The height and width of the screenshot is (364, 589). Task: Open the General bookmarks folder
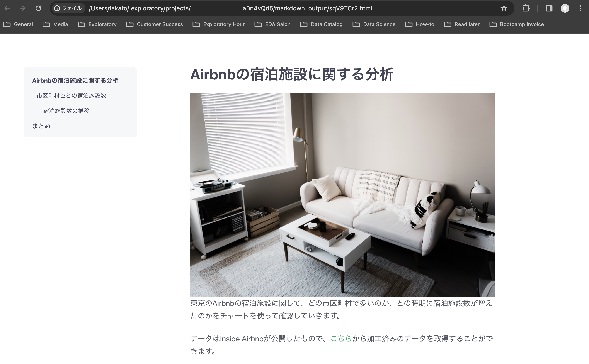[18, 24]
